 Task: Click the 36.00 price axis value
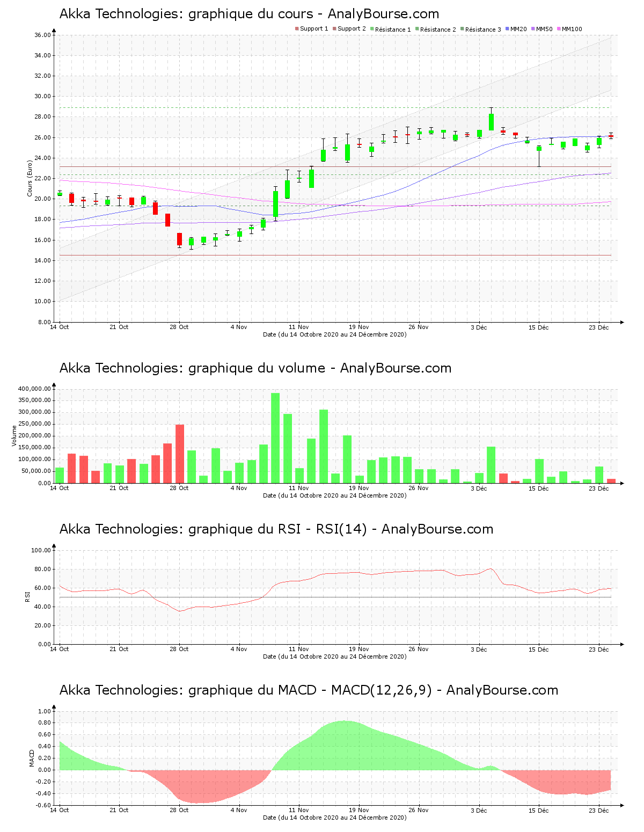(42, 35)
